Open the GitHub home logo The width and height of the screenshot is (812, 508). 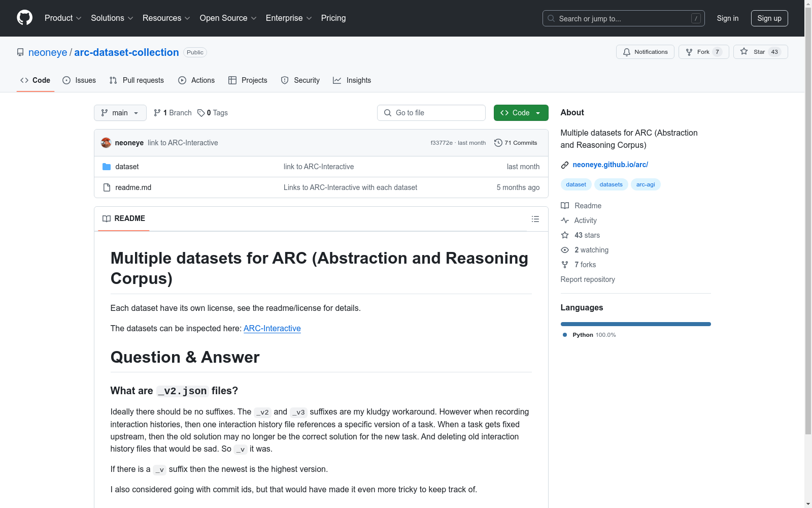click(24, 18)
